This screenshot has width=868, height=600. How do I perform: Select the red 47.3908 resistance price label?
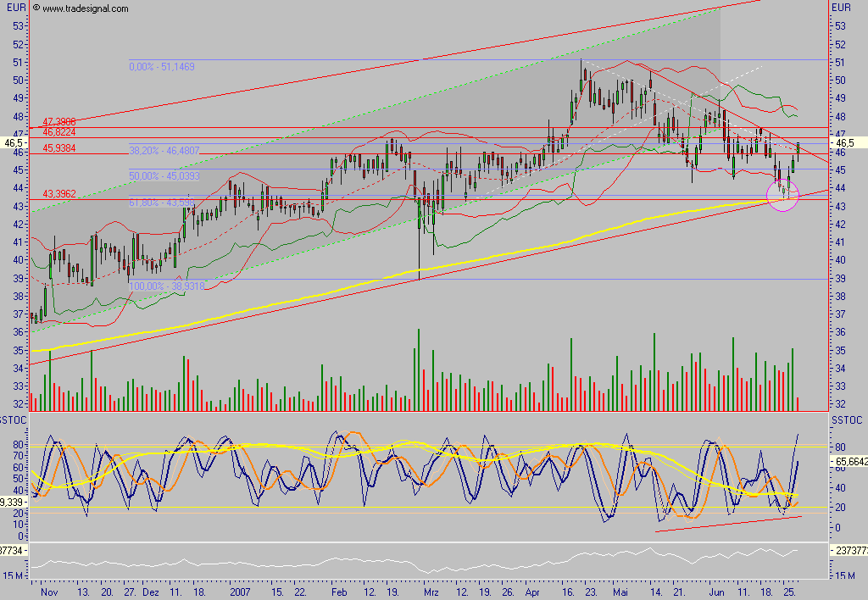coord(59,121)
